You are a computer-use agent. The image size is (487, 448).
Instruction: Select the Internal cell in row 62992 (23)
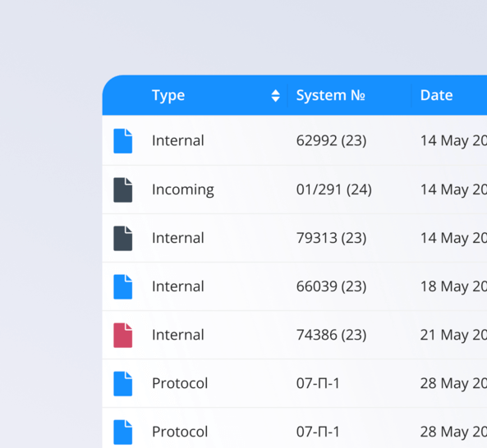(x=178, y=140)
